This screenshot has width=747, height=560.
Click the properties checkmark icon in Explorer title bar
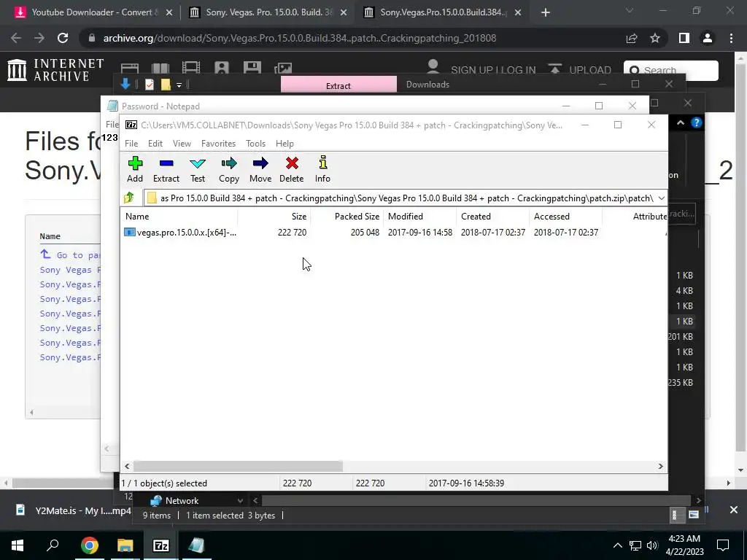150,85
